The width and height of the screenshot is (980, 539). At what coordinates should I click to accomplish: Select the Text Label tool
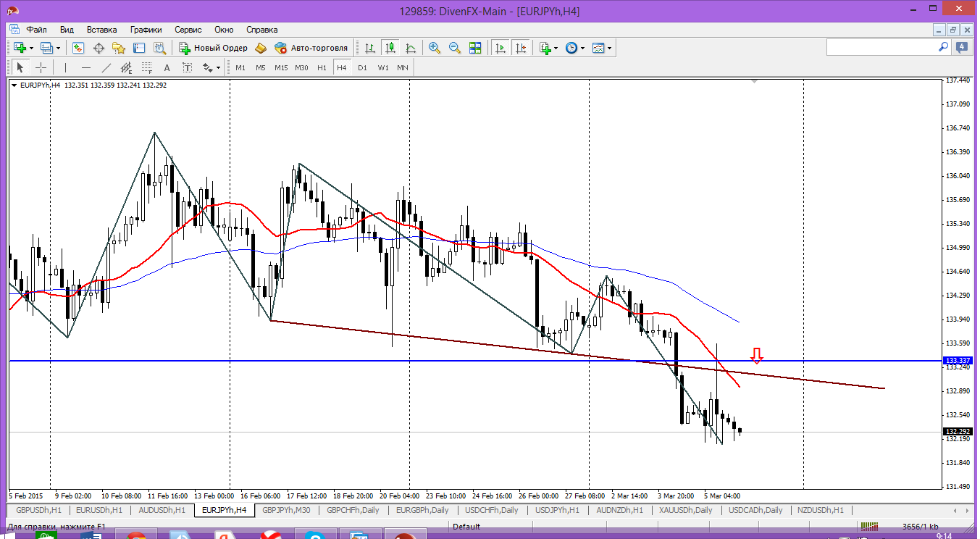(x=187, y=67)
